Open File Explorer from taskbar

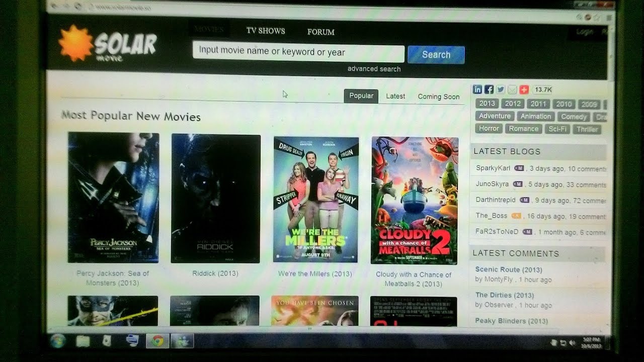[83, 341]
